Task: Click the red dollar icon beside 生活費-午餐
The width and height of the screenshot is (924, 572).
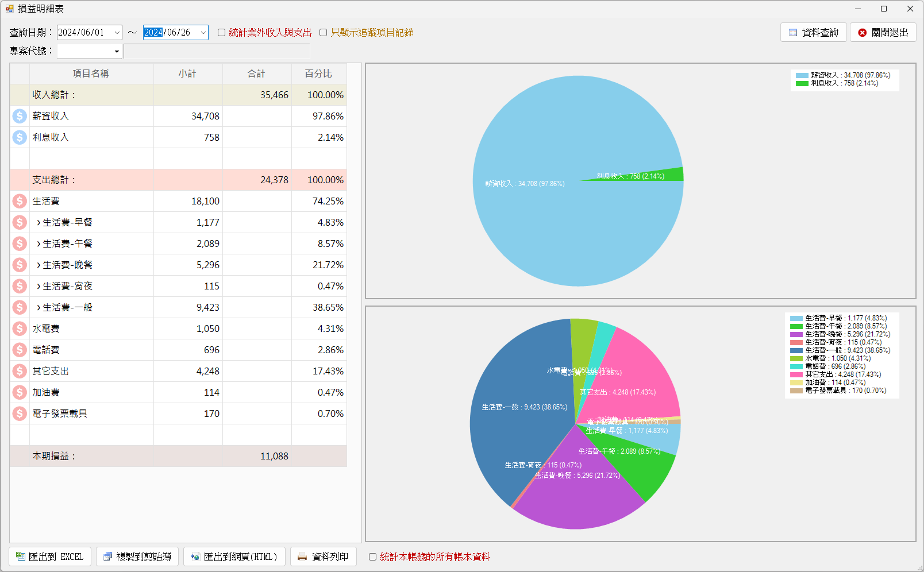Action: pos(20,244)
